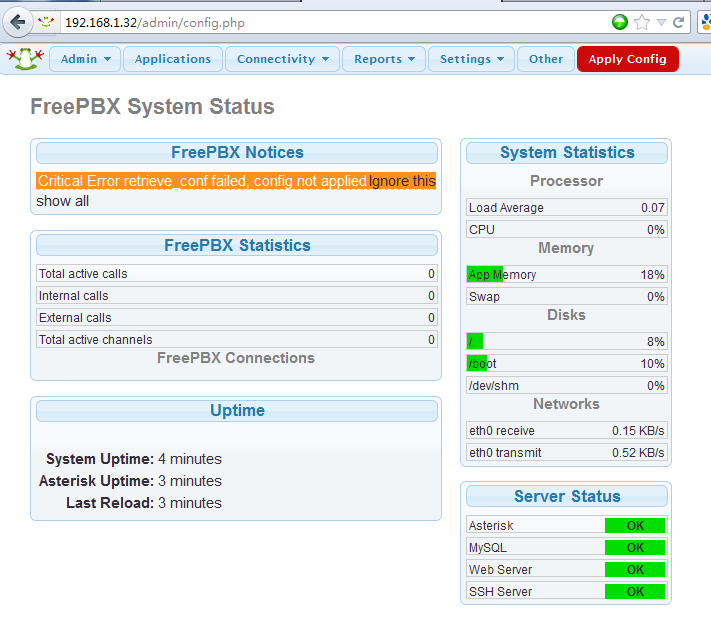Click the SSH Server OK status indicator
The image size is (711, 643).
pos(635,591)
